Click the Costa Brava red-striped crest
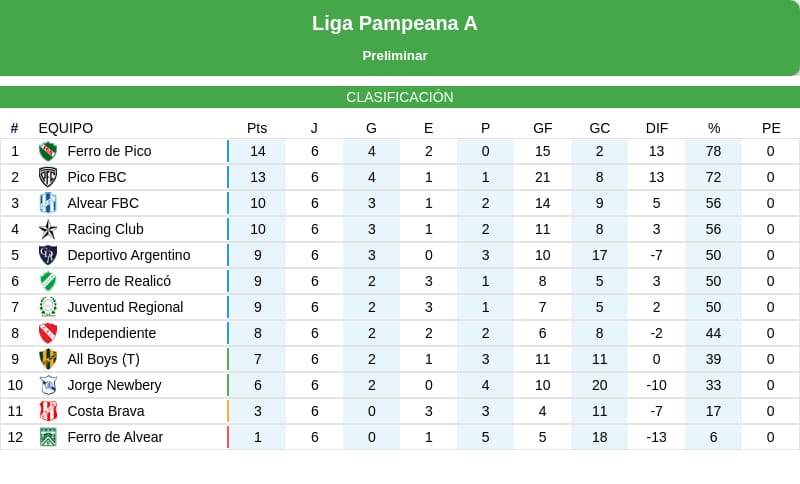Image resolution: width=800 pixels, height=484 pixels. (48, 411)
